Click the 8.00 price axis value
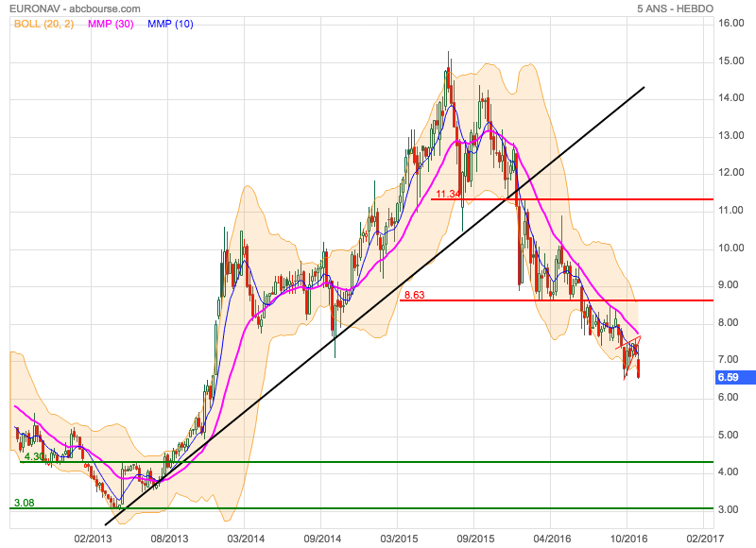756x548 pixels. [728, 322]
